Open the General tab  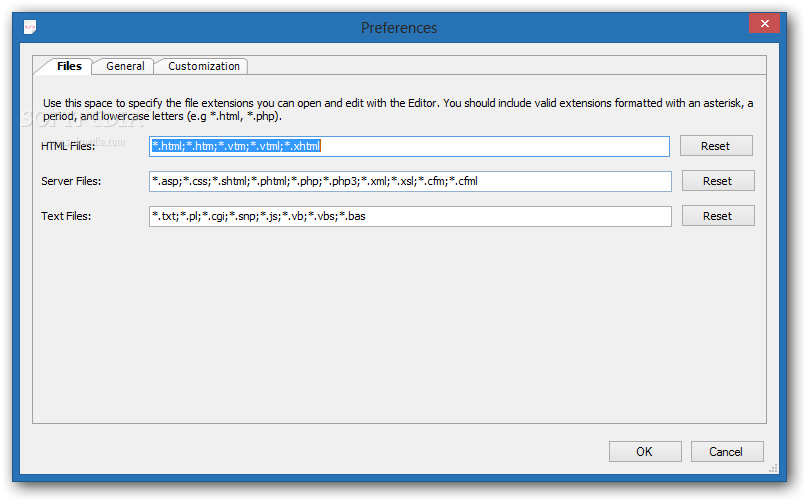[125, 66]
